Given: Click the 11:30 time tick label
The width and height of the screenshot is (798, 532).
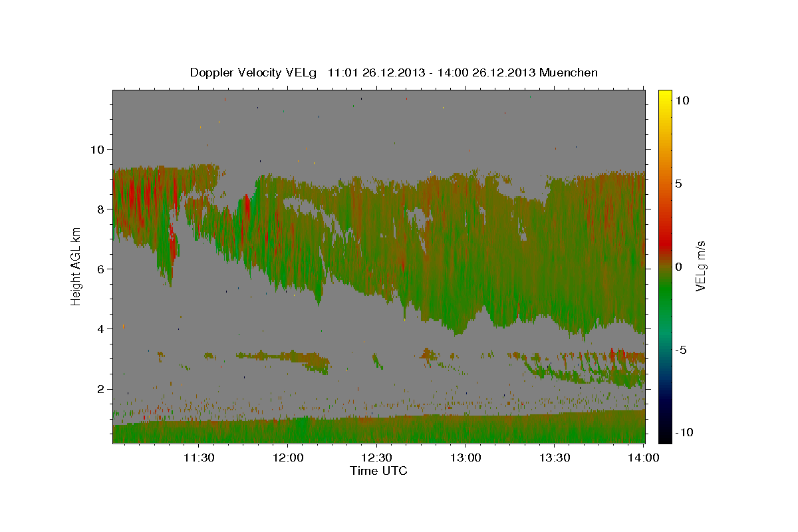Looking at the screenshot, I should point(198,458).
